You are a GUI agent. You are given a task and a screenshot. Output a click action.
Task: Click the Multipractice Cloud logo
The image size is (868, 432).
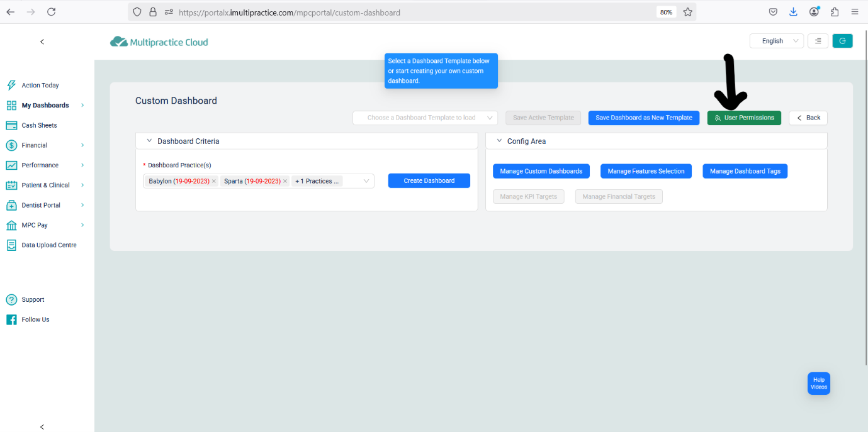(x=159, y=42)
